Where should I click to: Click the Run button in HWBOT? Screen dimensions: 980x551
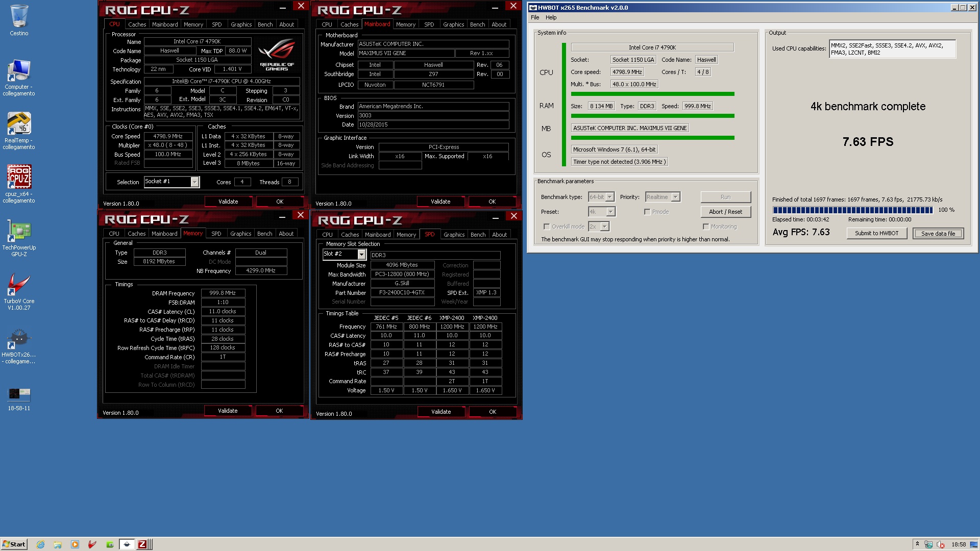pyautogui.click(x=725, y=197)
